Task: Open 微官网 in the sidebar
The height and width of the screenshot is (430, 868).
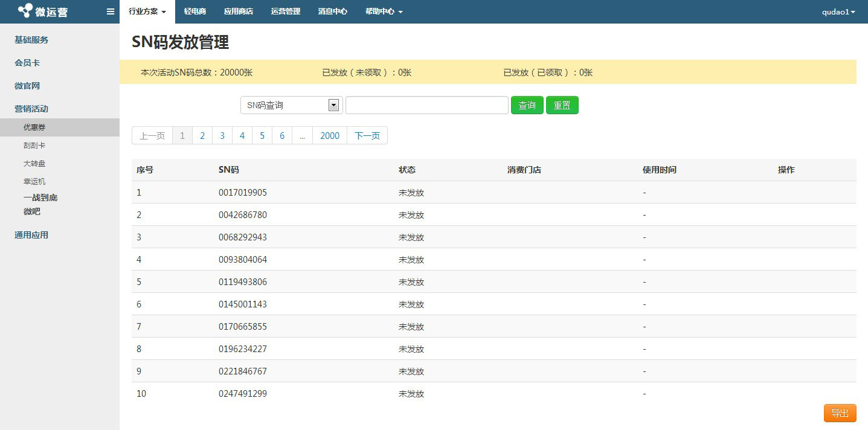Action: [27, 86]
